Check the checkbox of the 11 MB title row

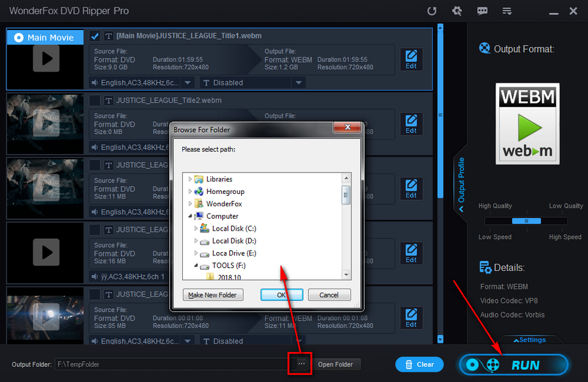(95, 165)
